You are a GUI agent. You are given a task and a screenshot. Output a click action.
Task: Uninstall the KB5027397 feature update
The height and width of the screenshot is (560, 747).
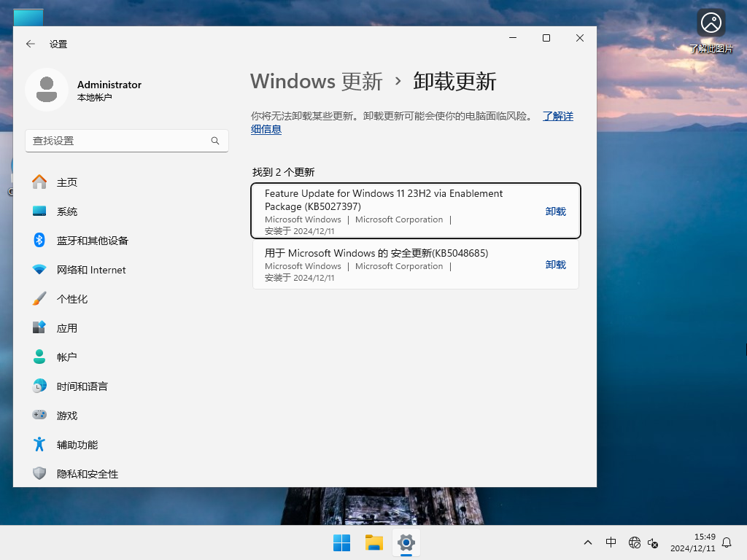pos(555,211)
